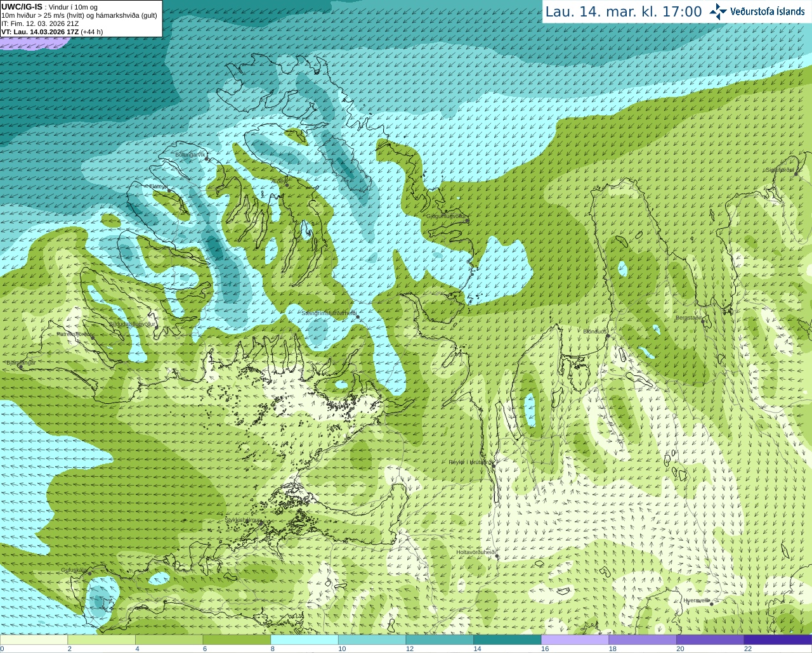Click the Siglufjörður station label

click(780, 170)
